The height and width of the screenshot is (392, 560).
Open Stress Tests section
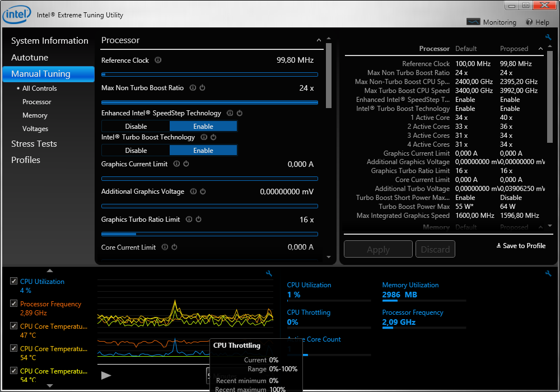(34, 144)
